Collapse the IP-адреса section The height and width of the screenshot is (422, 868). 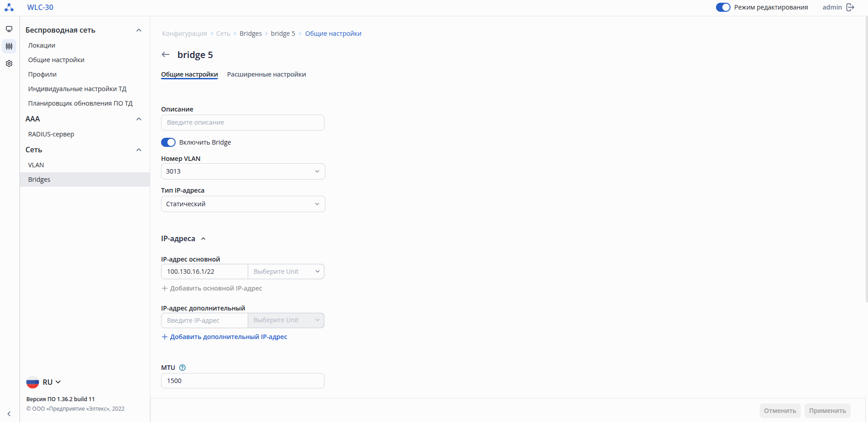(x=203, y=239)
